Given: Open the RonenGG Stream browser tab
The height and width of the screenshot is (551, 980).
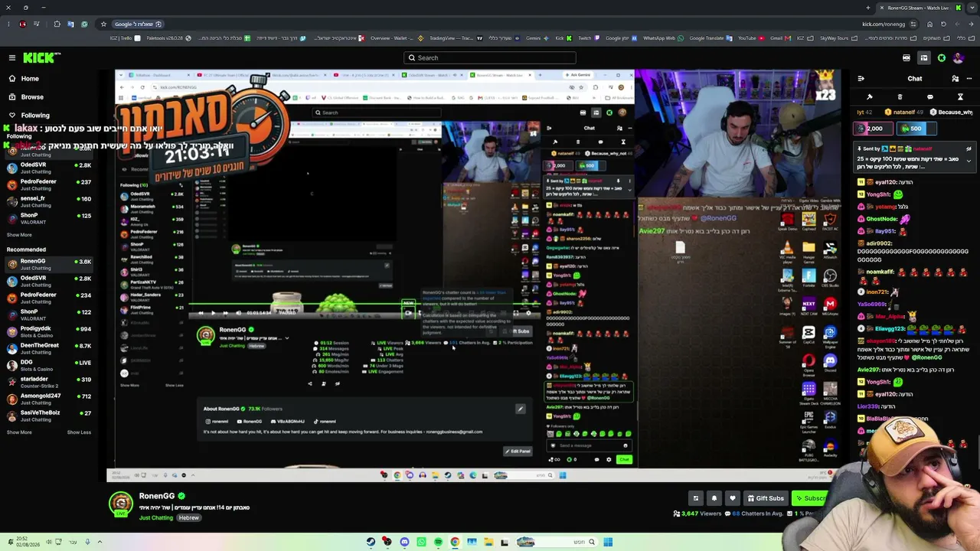Looking at the screenshot, I should 919,8.
